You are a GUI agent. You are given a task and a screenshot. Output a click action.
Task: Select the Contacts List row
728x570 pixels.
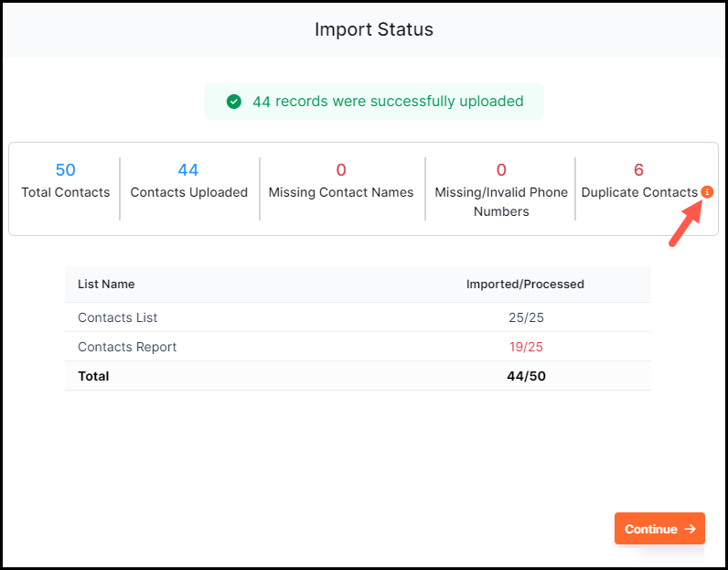[x=358, y=317]
